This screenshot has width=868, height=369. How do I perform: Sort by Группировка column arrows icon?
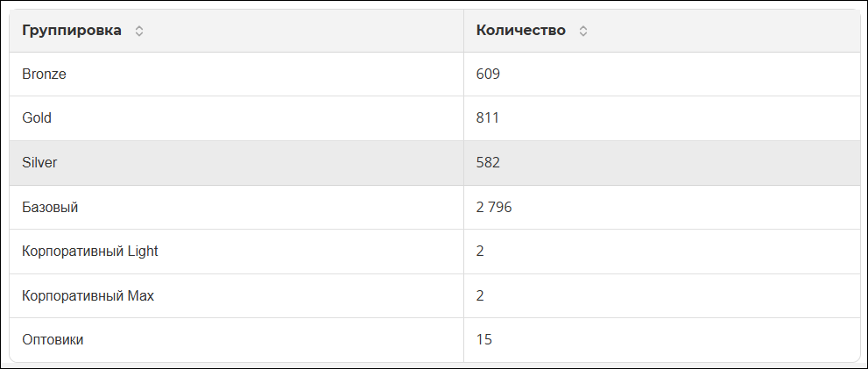tap(139, 31)
